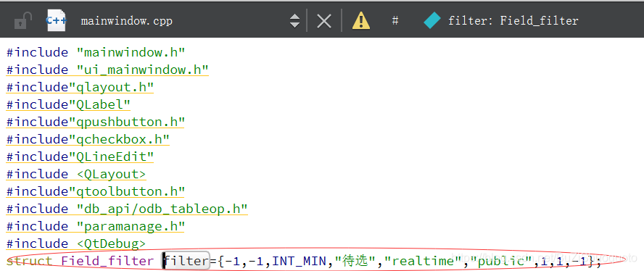This screenshot has height=271, width=644.
Task: Toggle the file read-only lock icon
Action: click(x=23, y=21)
